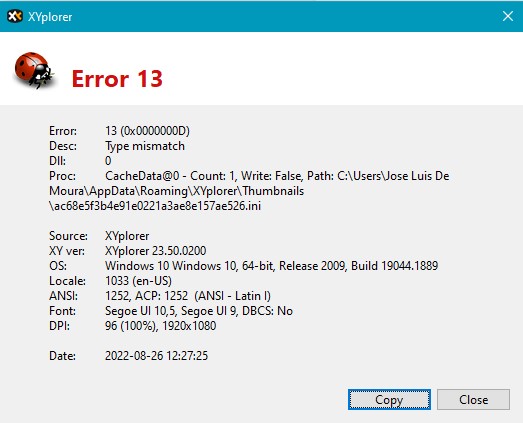Click the 'Proc:' field label
This screenshot has width=523, height=423.
[x=62, y=176]
